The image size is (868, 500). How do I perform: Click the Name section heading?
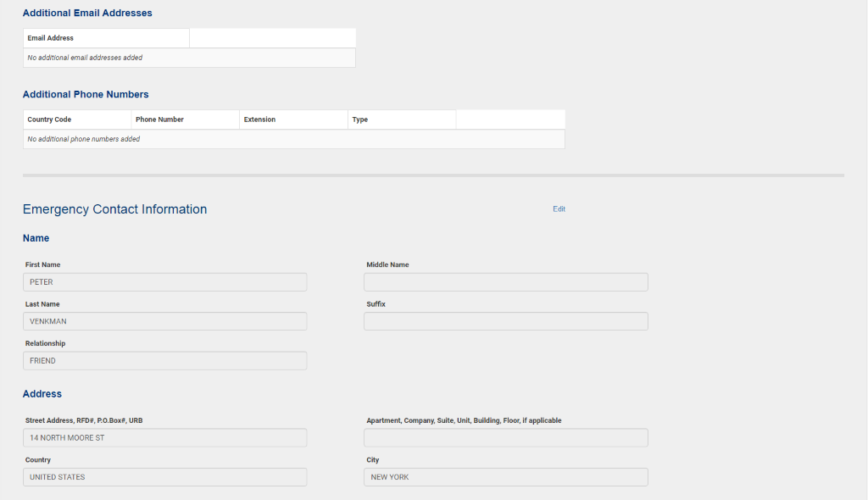tap(36, 238)
